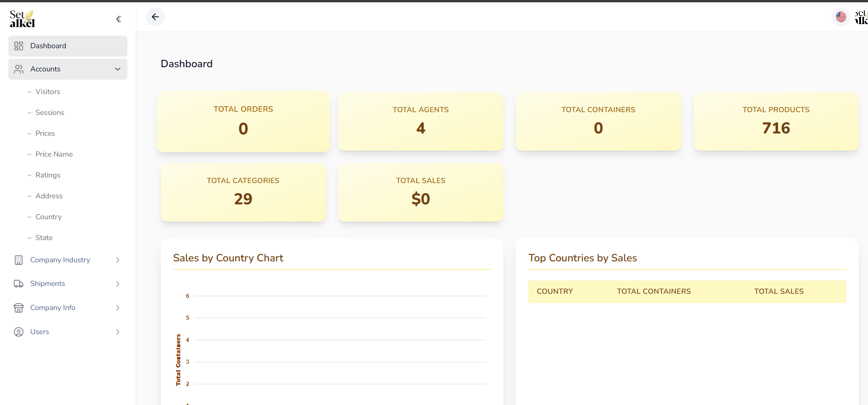Open Sessions under Accounts
The height and width of the screenshot is (405, 868).
click(50, 113)
